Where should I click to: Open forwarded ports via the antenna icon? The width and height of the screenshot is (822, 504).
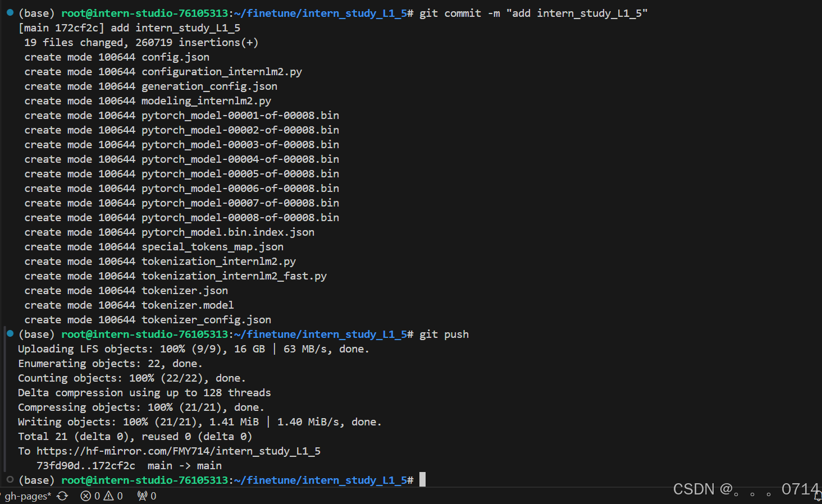(x=147, y=496)
